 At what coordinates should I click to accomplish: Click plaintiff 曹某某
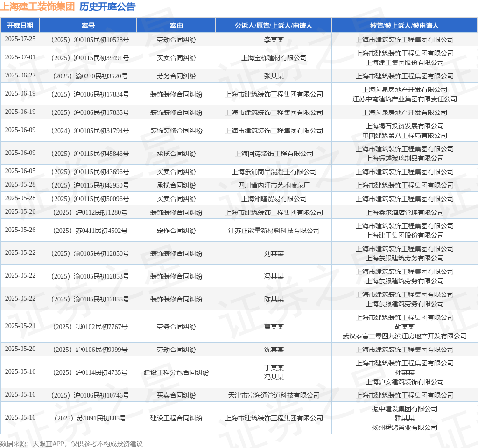[x=274, y=327]
